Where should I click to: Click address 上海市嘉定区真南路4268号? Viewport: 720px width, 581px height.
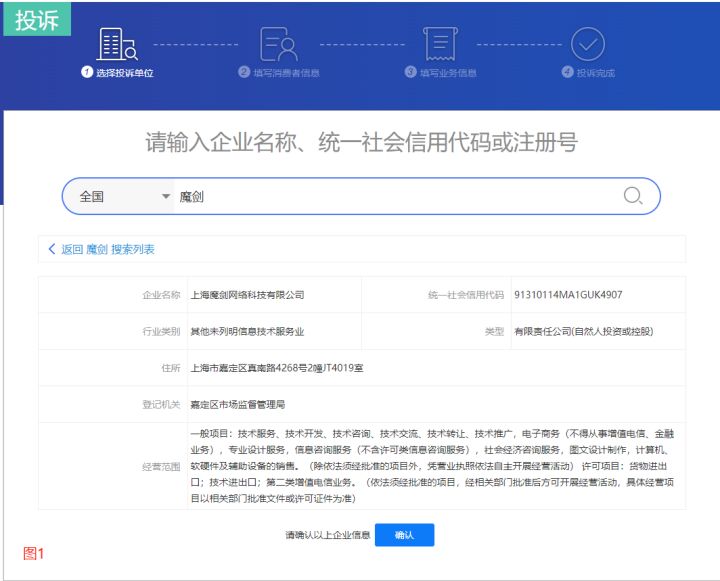point(248,368)
